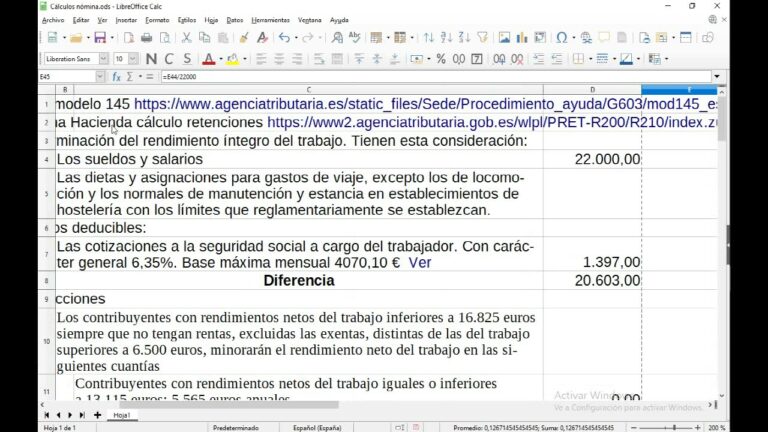
Task: Toggle Underline (S) formatting
Action: click(187, 59)
